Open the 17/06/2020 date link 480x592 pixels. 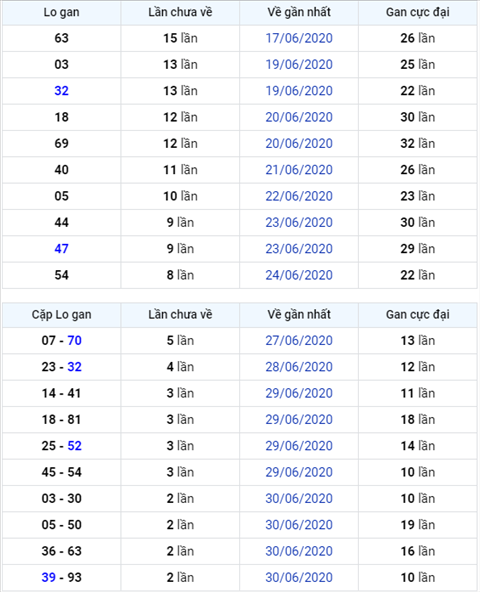(299, 38)
